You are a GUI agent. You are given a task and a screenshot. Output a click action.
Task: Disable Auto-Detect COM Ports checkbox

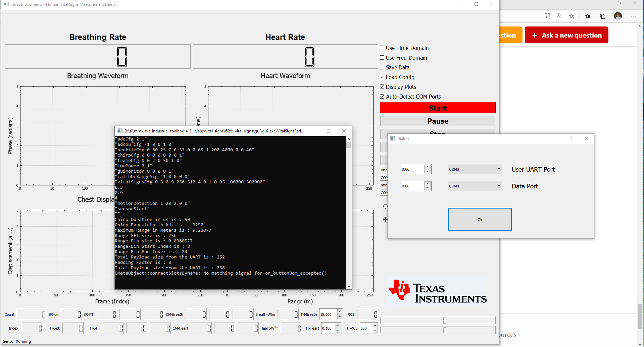pos(382,97)
